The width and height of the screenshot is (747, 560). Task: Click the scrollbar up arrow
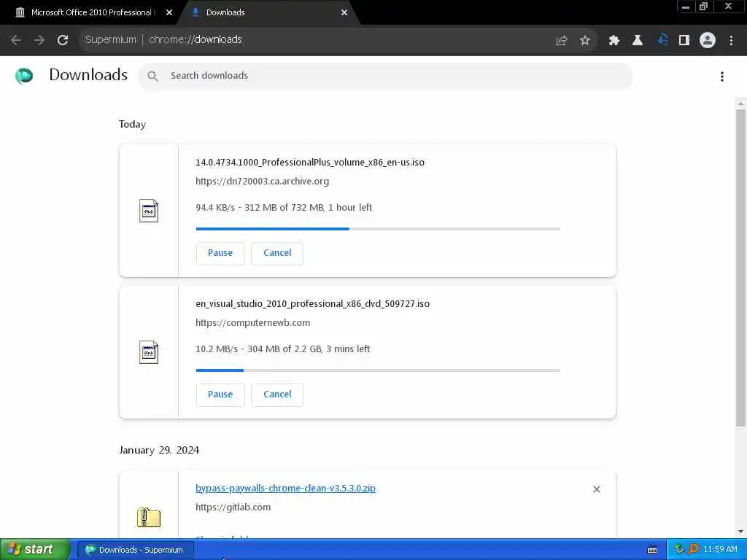coord(741,104)
